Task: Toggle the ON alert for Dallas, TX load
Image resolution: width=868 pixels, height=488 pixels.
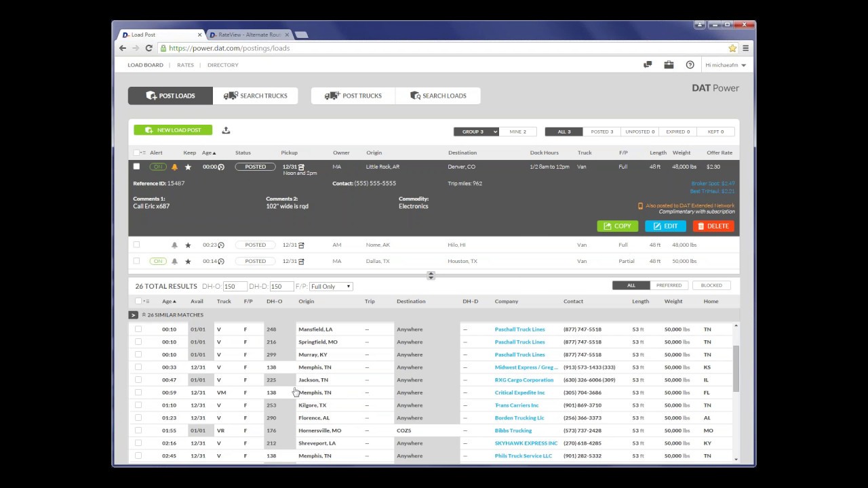Action: pos(158,261)
